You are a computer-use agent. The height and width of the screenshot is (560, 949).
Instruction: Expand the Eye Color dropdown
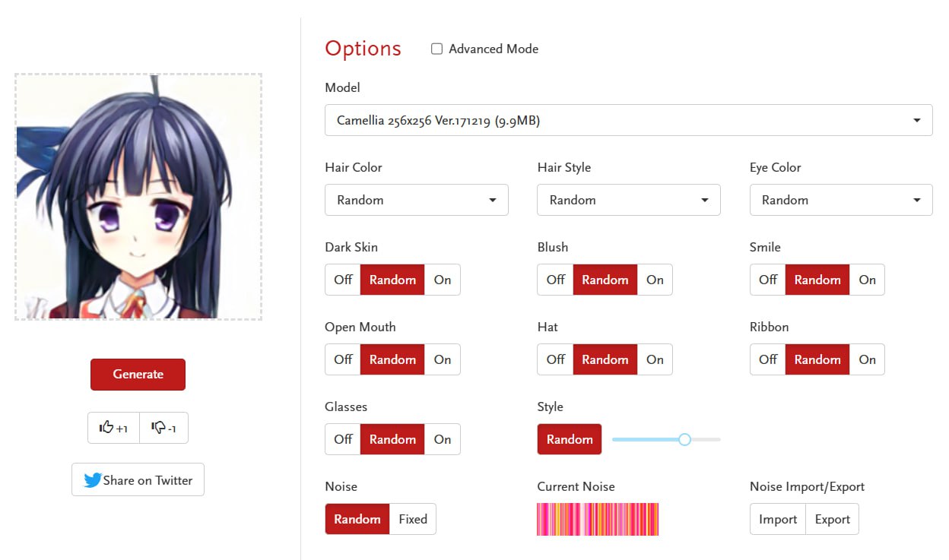[x=840, y=200]
